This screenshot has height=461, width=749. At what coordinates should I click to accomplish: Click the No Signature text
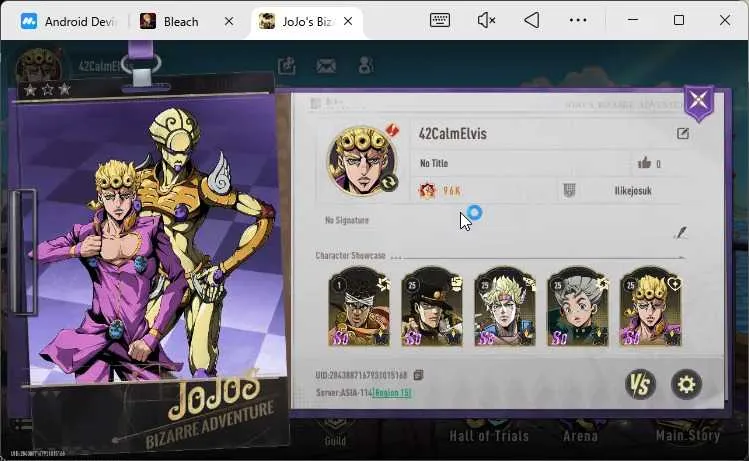[x=347, y=220]
